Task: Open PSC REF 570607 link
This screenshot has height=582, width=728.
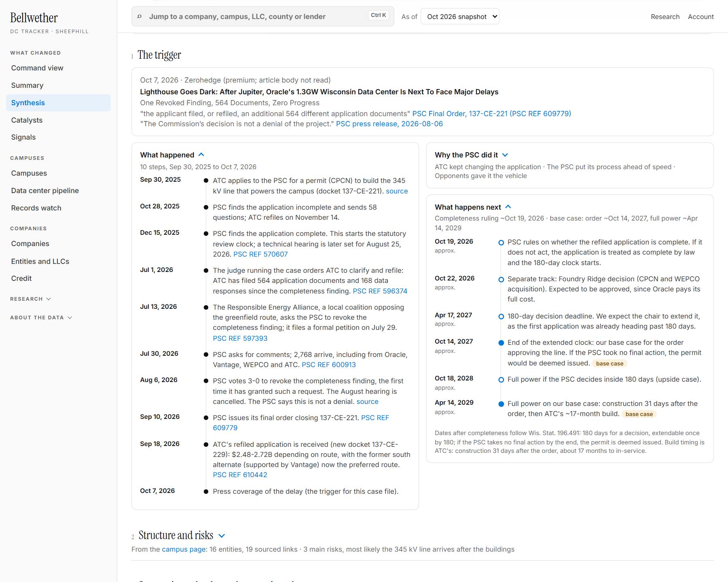Action: (x=260, y=254)
